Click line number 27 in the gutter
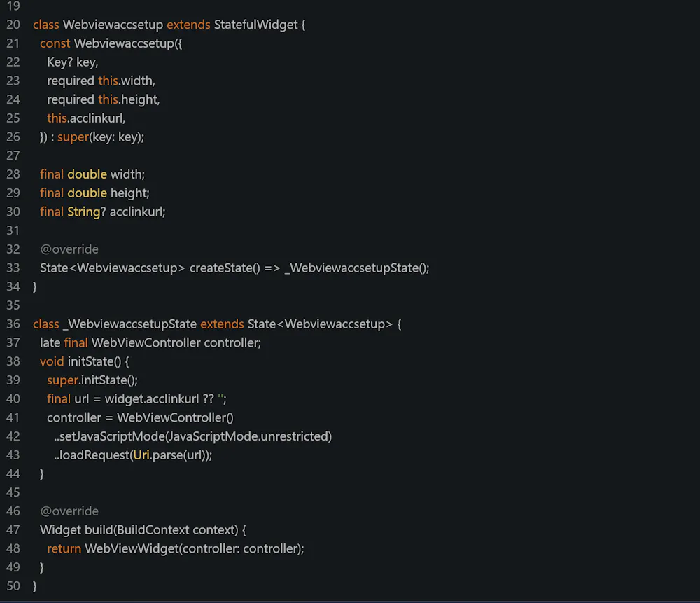Image resolution: width=700 pixels, height=603 pixels. (x=13, y=155)
